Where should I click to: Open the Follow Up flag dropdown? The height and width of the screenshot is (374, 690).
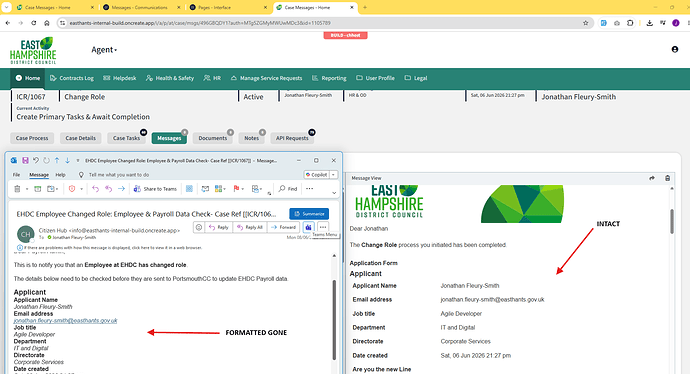click(x=239, y=189)
